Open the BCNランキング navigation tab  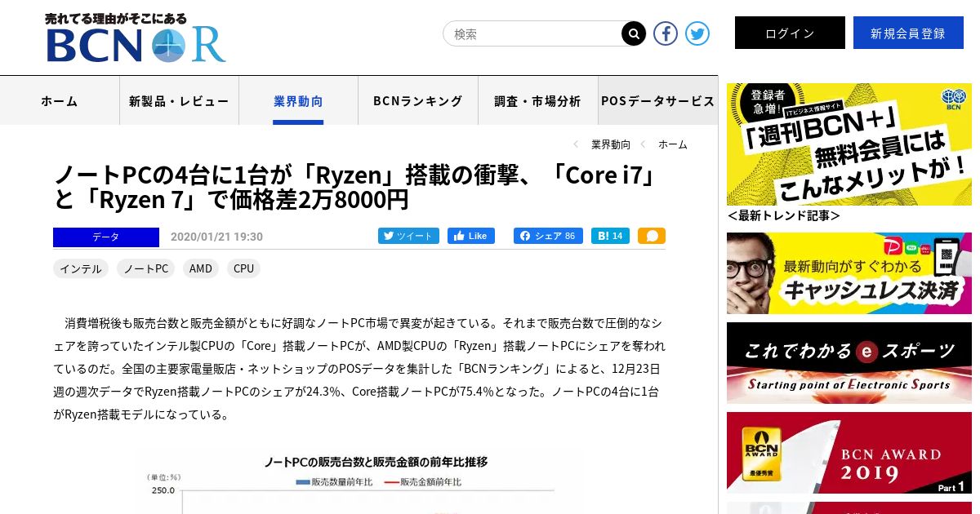click(x=418, y=100)
